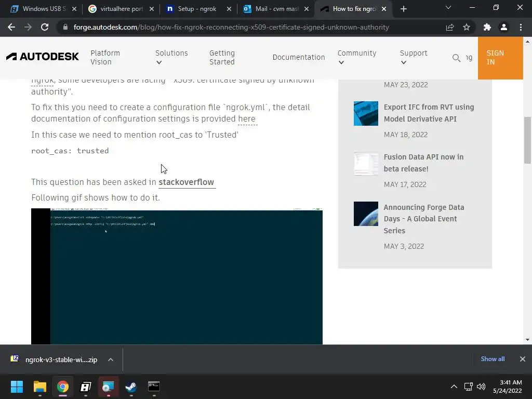
Task: Open Fusion Data API beta release article
Action: (423, 163)
